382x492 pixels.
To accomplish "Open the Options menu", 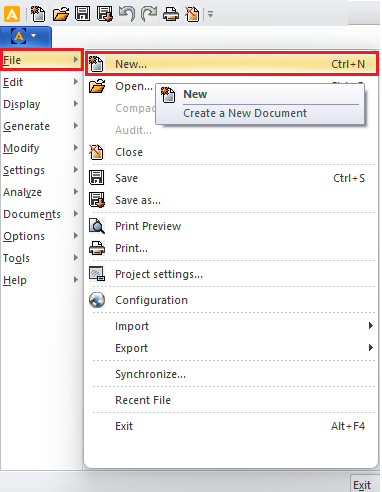I will [x=41, y=236].
